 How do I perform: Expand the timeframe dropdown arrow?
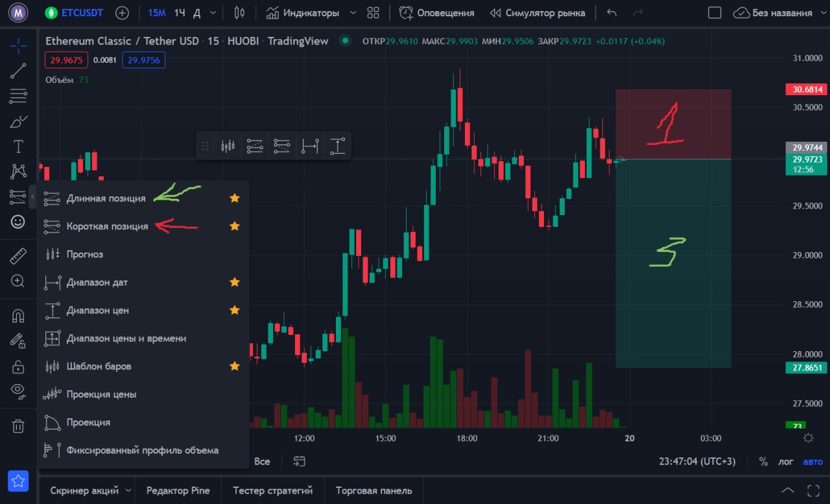(213, 13)
